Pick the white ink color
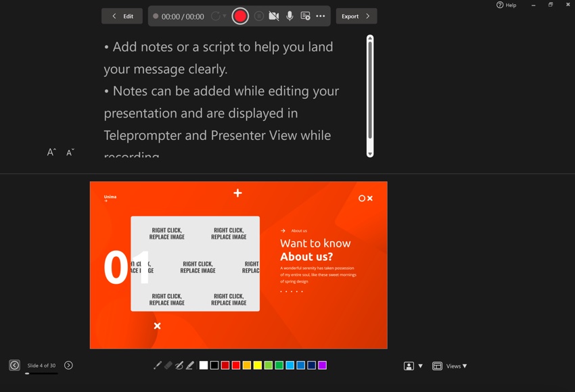The height and width of the screenshot is (392, 575). pos(204,365)
